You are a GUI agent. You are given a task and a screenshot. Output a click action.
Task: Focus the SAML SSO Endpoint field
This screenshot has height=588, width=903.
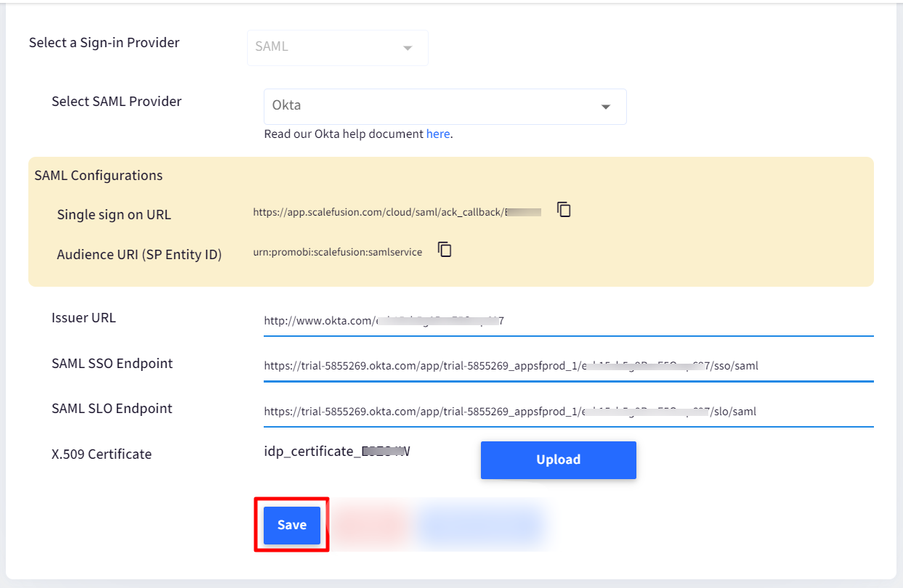568,366
